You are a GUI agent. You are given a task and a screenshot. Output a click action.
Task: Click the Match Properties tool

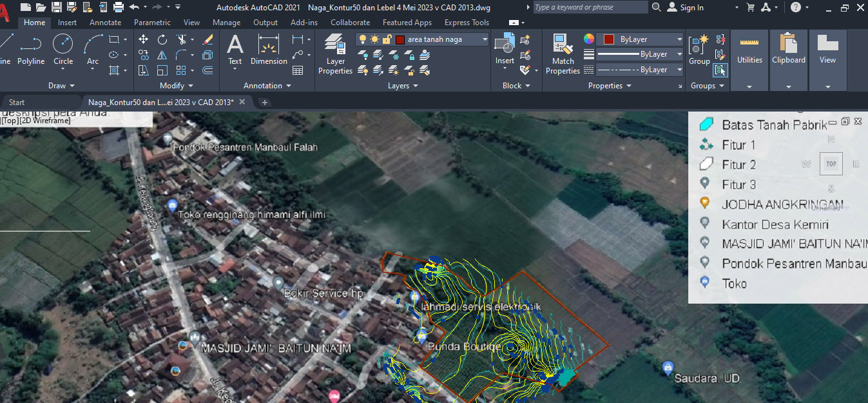point(563,54)
